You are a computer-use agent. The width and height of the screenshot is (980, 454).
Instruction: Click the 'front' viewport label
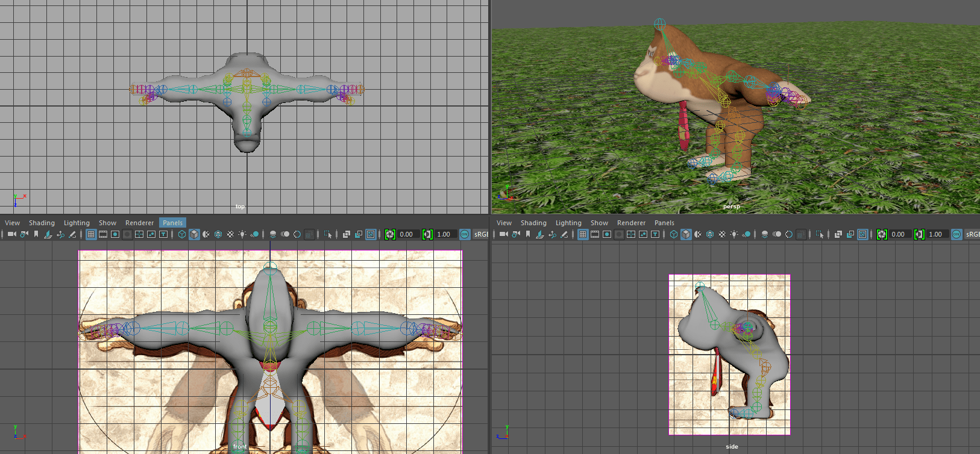coord(240,447)
